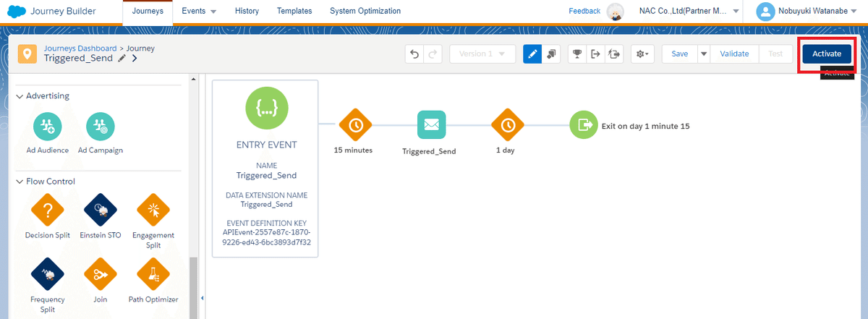The image size is (868, 319).
Task: Select the Einstein STO activity
Action: 101,210
